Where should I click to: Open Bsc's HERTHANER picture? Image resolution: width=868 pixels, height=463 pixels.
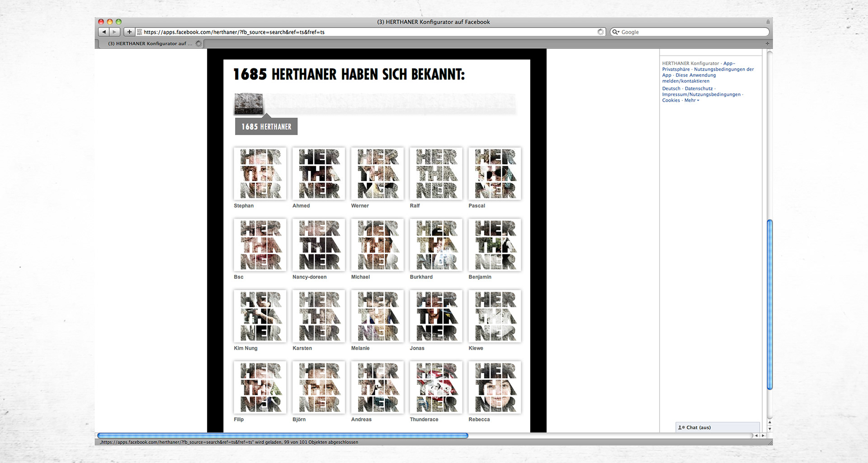260,245
